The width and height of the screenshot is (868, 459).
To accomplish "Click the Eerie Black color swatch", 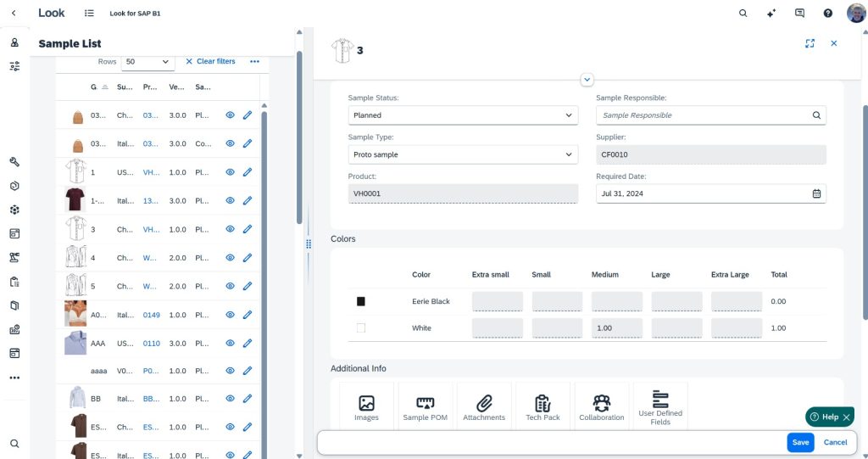I will coord(361,302).
